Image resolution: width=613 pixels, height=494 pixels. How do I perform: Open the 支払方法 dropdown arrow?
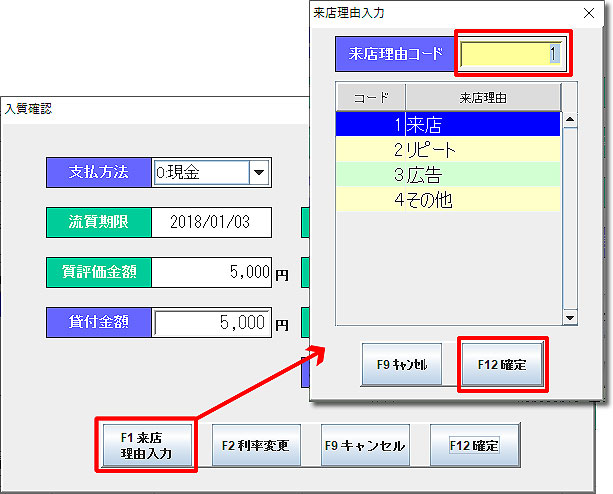[259, 172]
